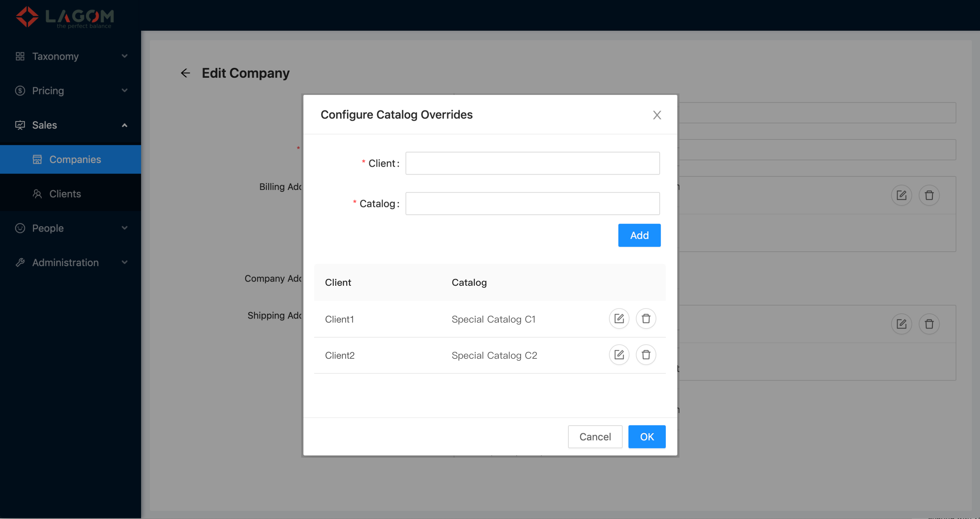The width and height of the screenshot is (980, 519).
Task: Click the Lagom logo in the header
Action: (65, 17)
